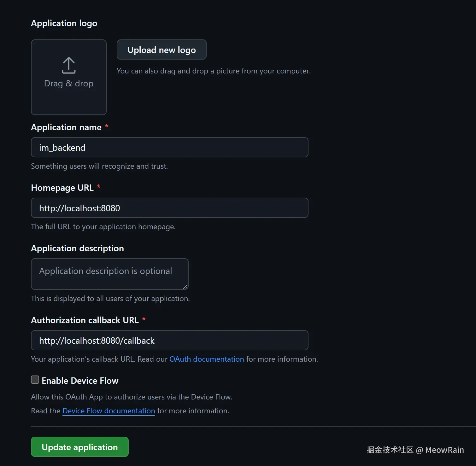Enable the Device Flow checkbox
Screen dimensions: 476x466
[35, 380]
